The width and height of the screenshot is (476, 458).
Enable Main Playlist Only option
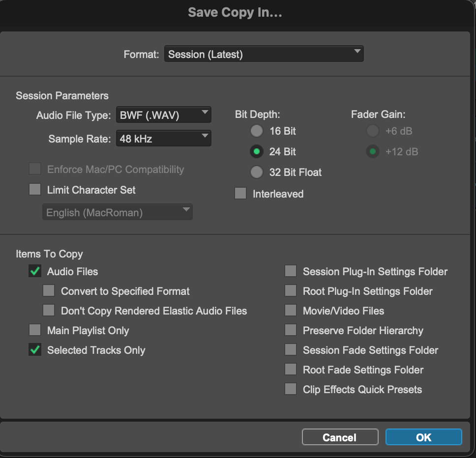click(x=35, y=330)
